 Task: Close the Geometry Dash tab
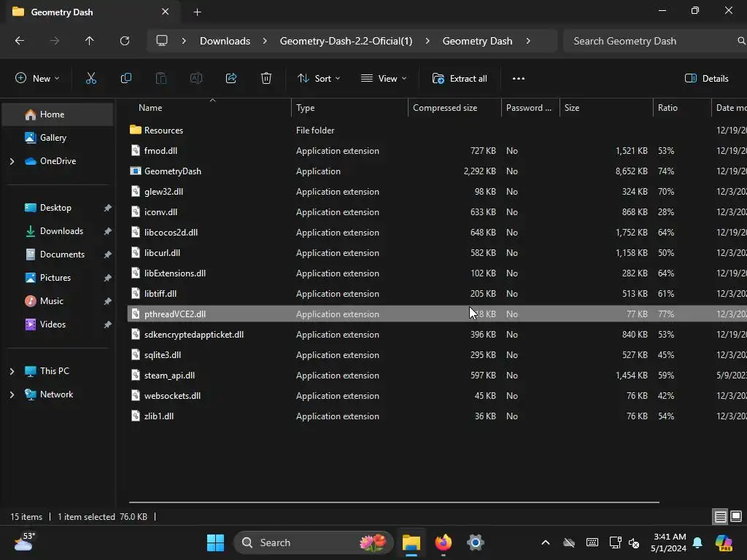165,12
